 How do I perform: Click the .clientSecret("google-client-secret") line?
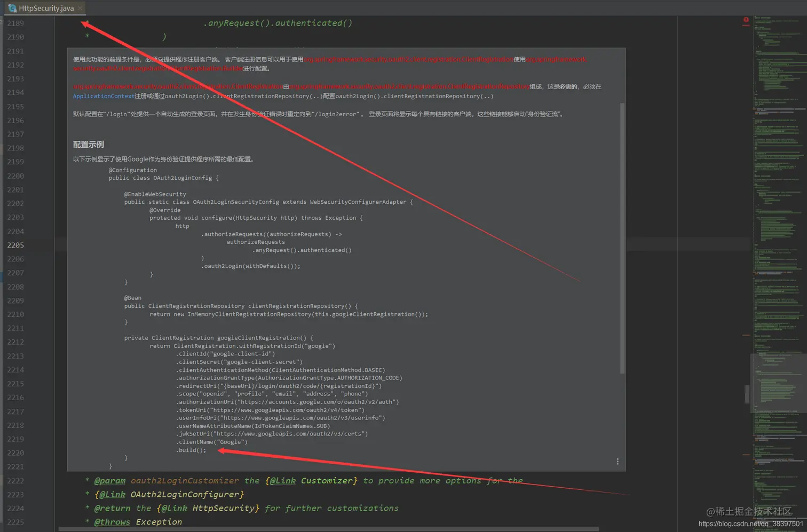[239, 362]
